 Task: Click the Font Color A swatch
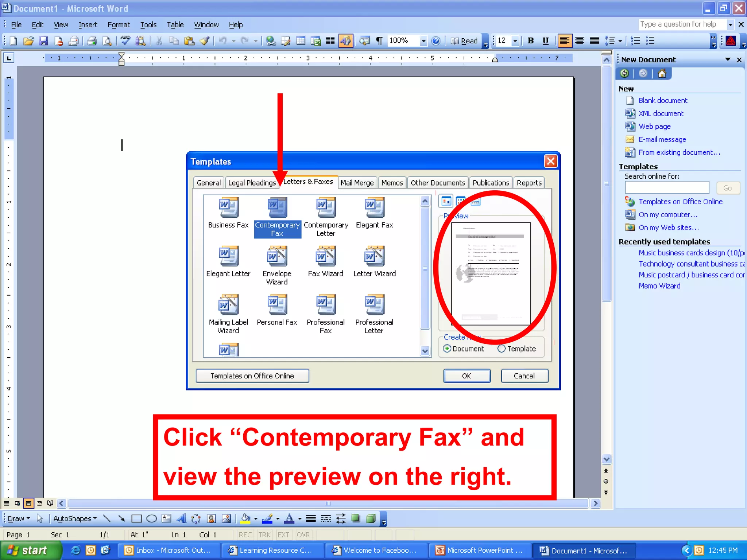click(290, 518)
